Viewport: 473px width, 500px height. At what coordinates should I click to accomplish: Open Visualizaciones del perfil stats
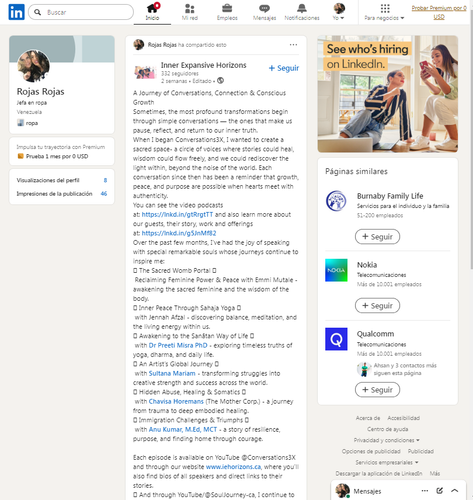click(62, 180)
